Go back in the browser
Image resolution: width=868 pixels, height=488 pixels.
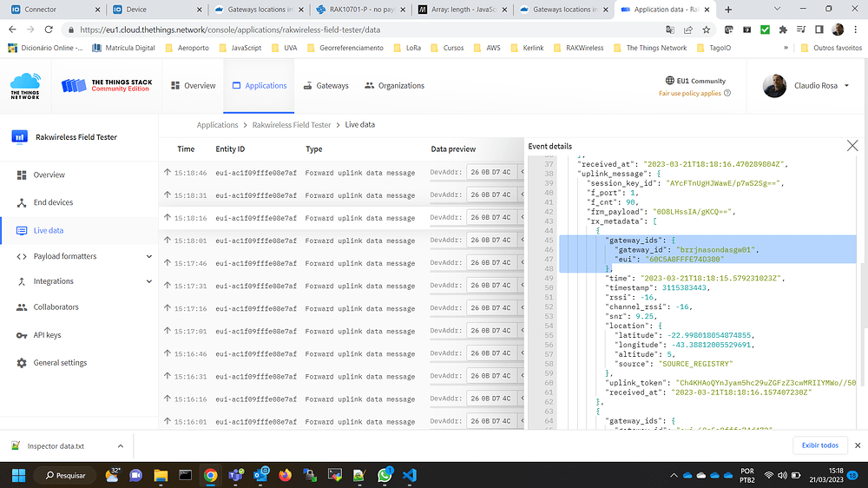coord(12,30)
